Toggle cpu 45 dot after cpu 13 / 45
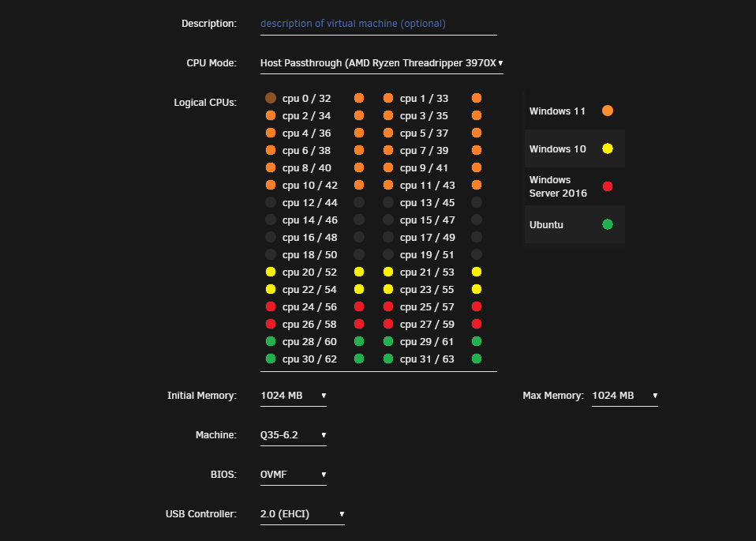 477,203
